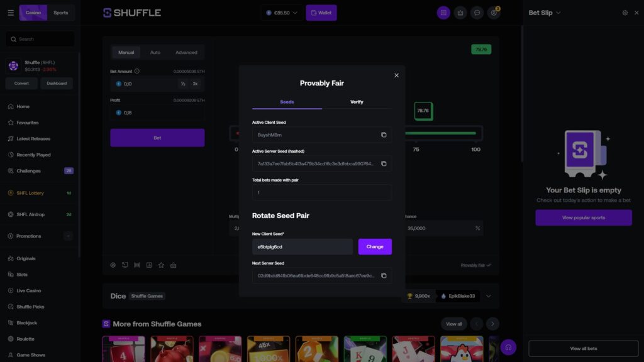Click the sidebar search field
The image size is (644, 362).
point(40,39)
